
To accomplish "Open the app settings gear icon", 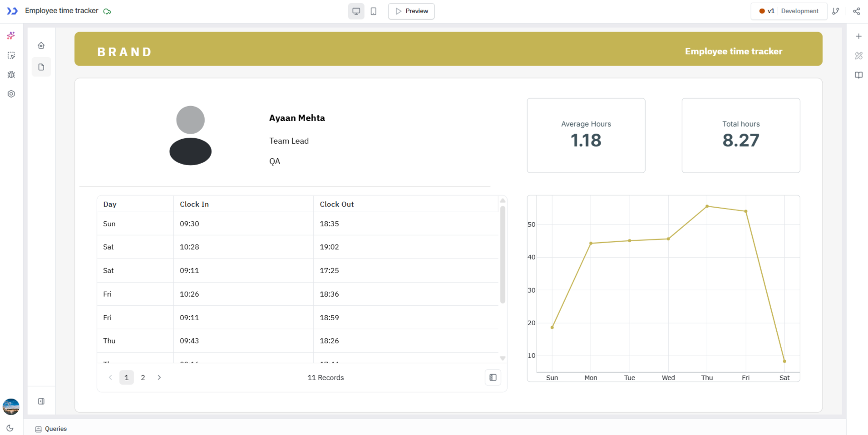I will (x=11, y=93).
